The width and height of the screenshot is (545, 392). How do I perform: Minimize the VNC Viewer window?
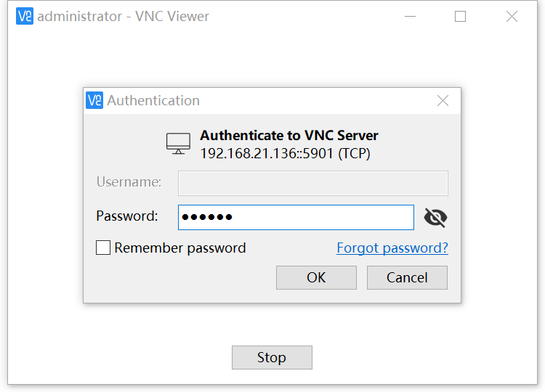409,17
